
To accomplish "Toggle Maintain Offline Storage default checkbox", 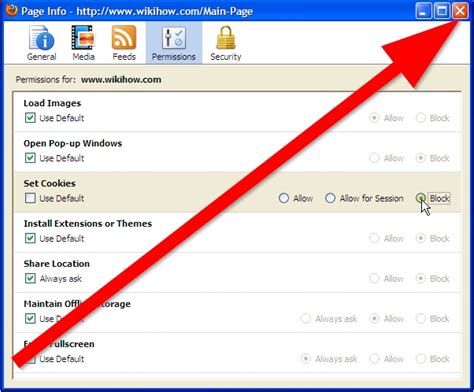I will (30, 318).
